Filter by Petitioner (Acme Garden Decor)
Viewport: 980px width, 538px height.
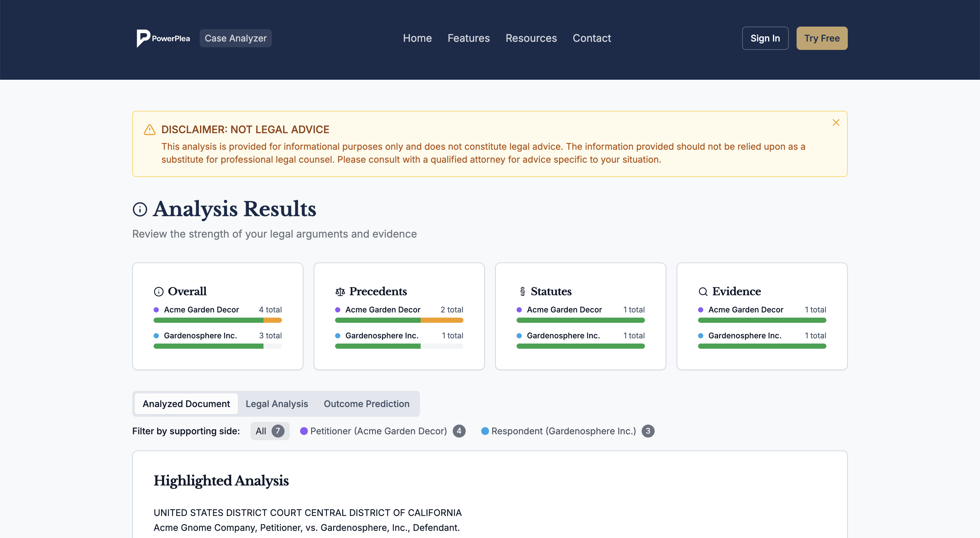tap(382, 431)
